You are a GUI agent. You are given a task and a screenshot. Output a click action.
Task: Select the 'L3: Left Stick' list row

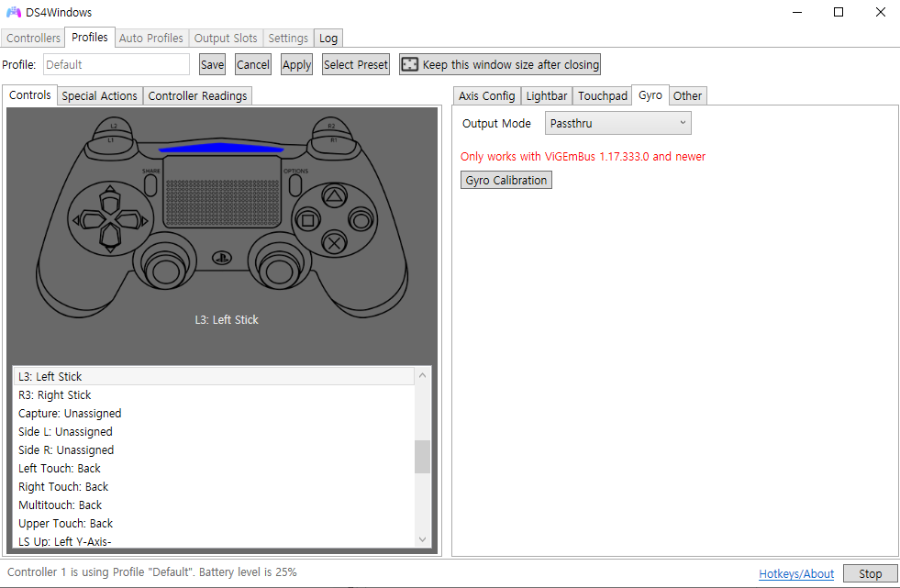click(x=214, y=376)
